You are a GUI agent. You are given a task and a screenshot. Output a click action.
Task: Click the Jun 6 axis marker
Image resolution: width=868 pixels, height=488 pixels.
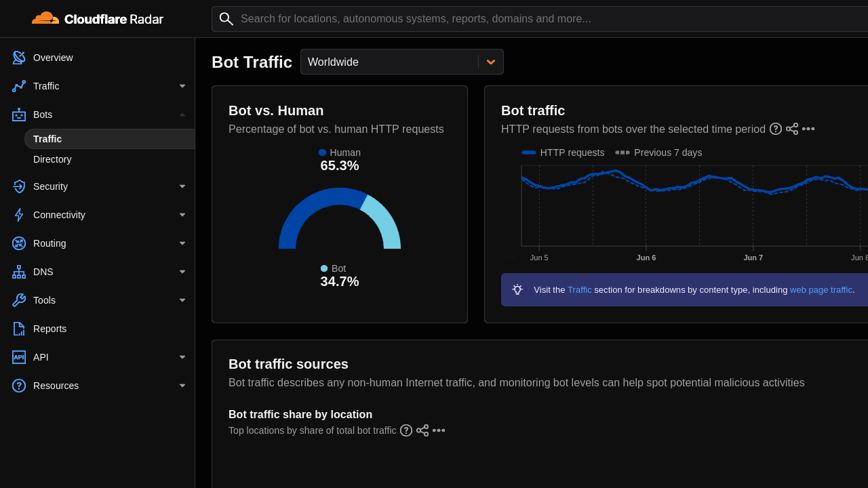[646, 258]
